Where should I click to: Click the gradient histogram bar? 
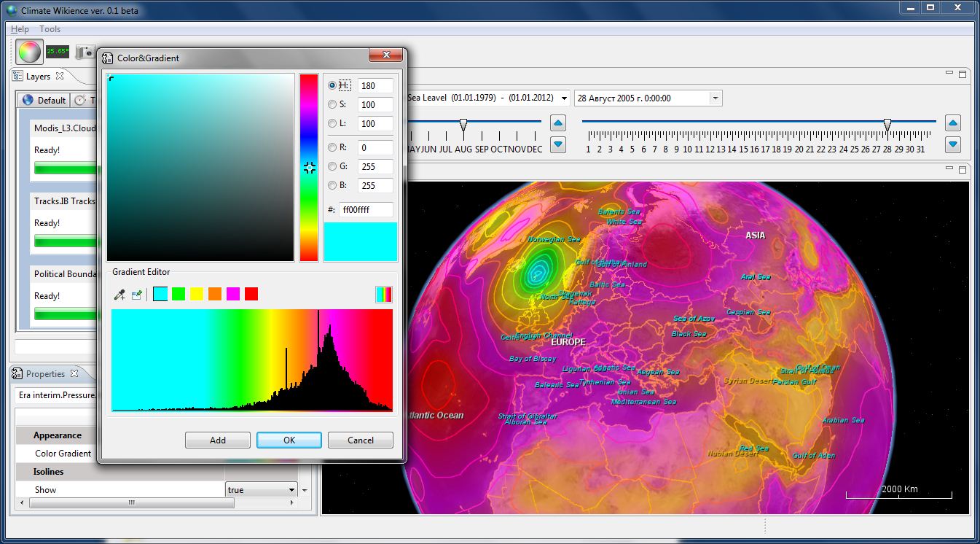point(252,360)
